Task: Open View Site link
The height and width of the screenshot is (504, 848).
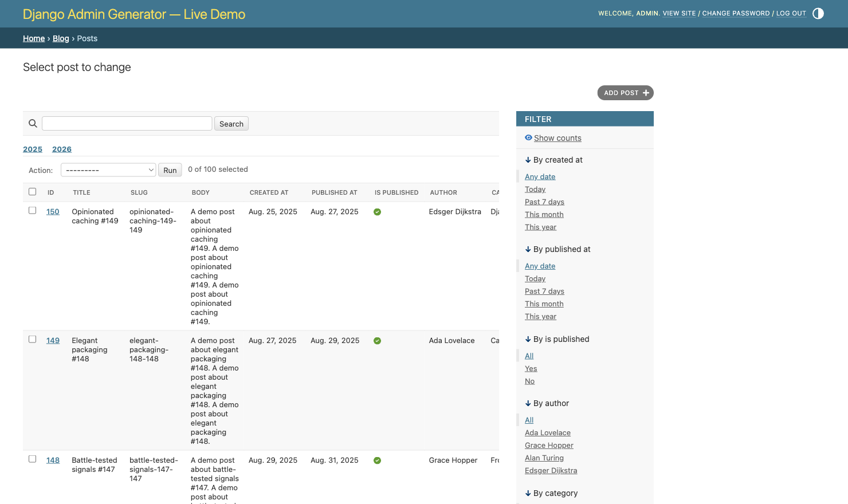Action: [679, 13]
